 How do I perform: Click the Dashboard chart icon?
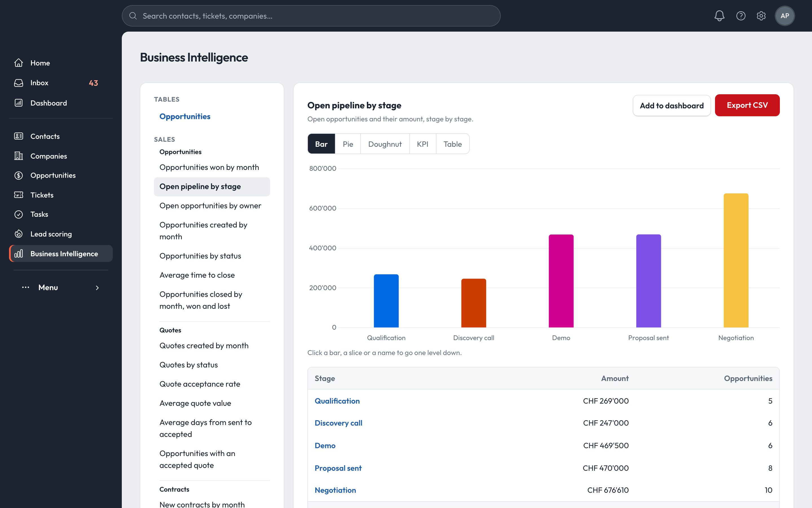[x=19, y=103]
